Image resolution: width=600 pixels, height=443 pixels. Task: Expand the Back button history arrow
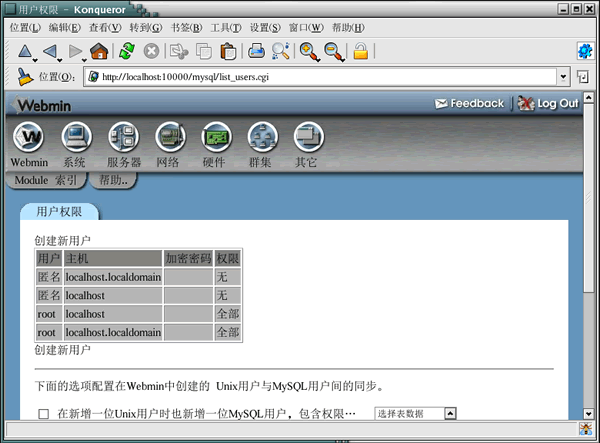(59, 60)
